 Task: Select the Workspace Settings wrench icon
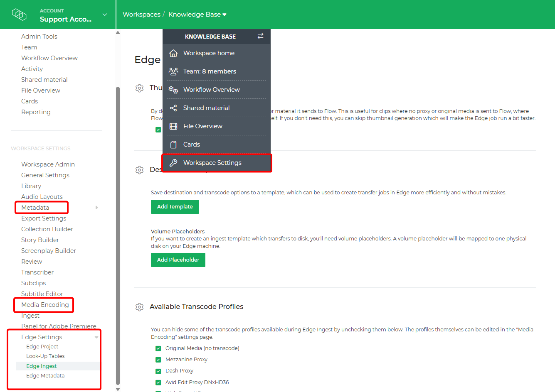tap(173, 163)
